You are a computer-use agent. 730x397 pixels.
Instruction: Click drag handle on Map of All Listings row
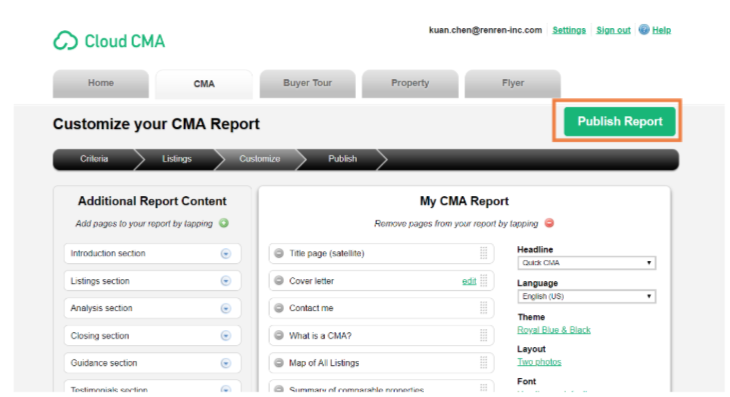tap(484, 363)
